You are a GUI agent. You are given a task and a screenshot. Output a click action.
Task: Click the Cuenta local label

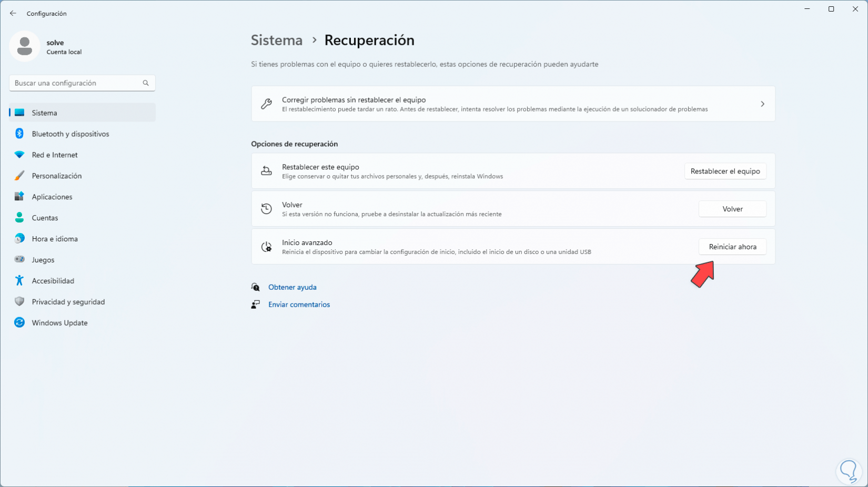tap(64, 52)
